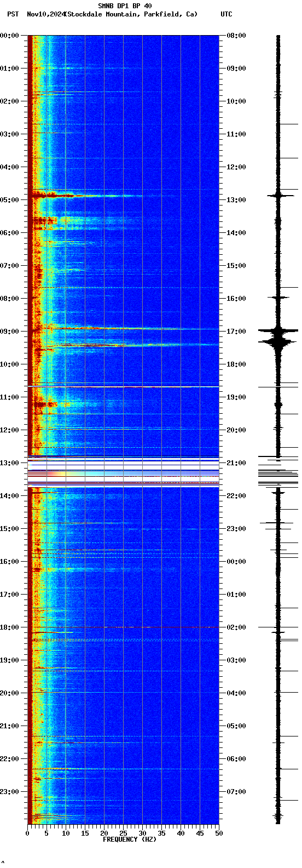Select the PST axis label '16:00'
This screenshot has width=302, height=868.
tap(9, 562)
